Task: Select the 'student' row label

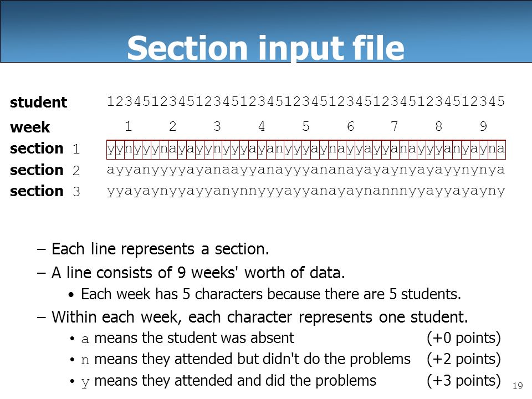Action: [38, 102]
